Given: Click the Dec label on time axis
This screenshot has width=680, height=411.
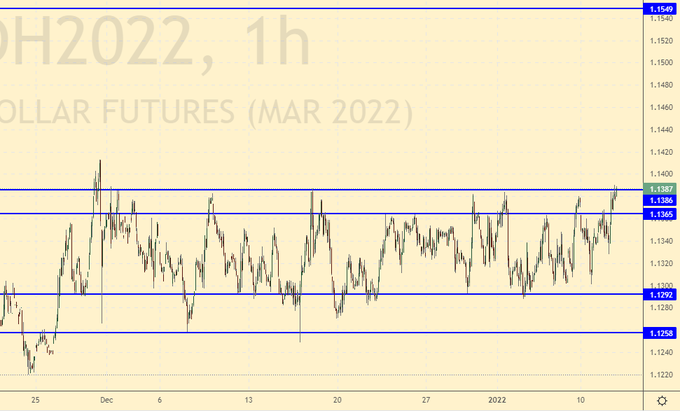Looking at the screenshot, I should (x=105, y=397).
